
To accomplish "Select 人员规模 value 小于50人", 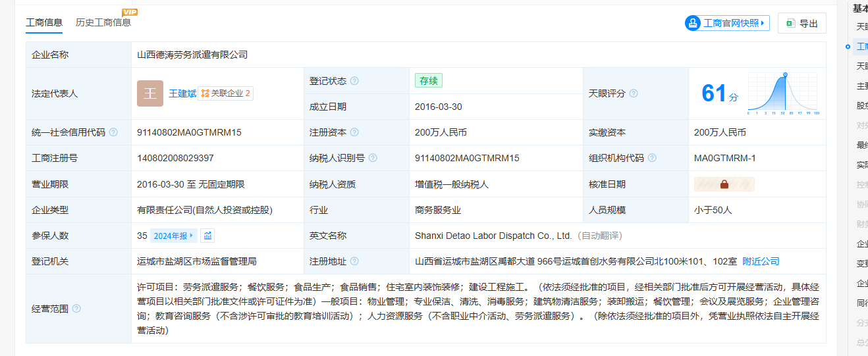I will click(713, 210).
